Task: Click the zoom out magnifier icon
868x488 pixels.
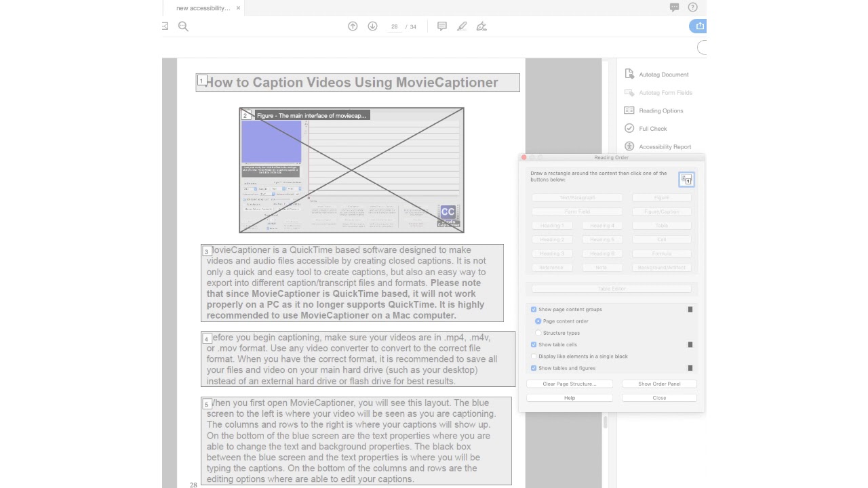Action: 183,26
